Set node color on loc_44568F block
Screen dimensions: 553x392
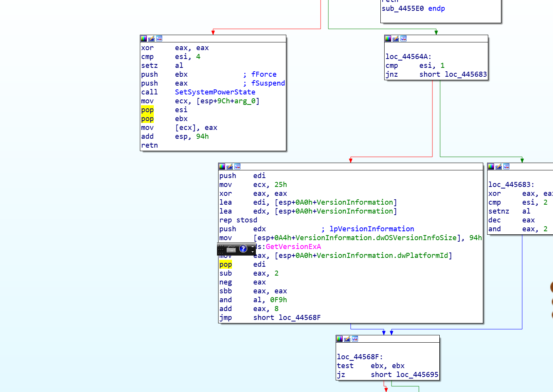(x=340, y=339)
